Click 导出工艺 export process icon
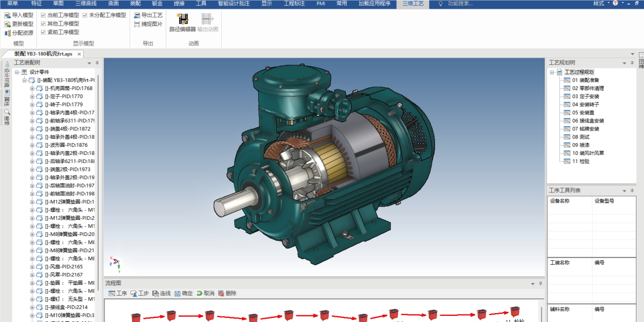 pos(137,15)
